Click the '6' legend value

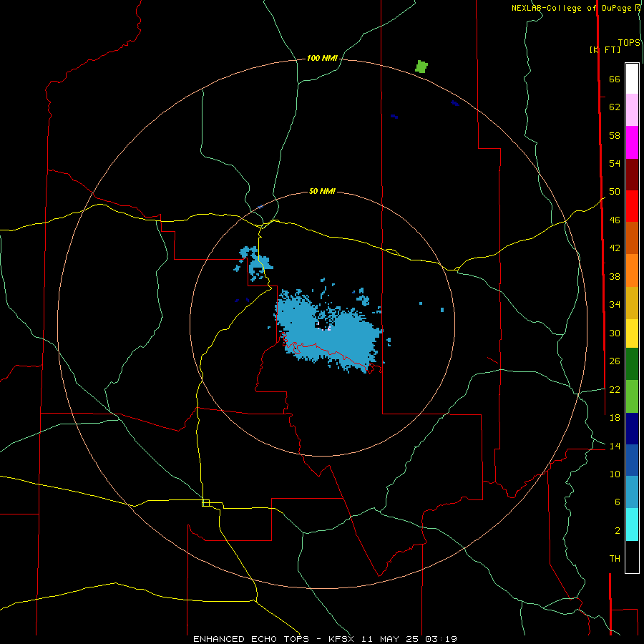pos(617,502)
